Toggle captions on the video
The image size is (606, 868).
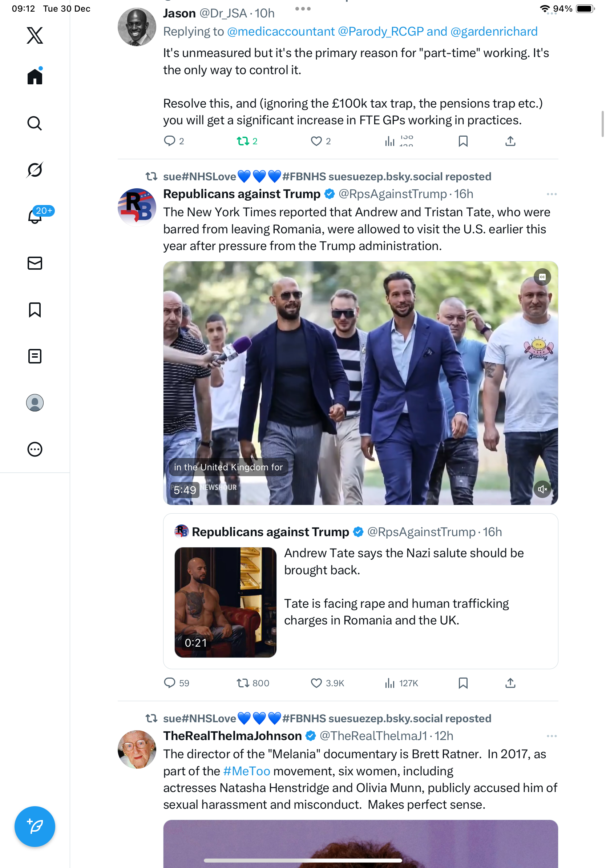[x=542, y=277]
